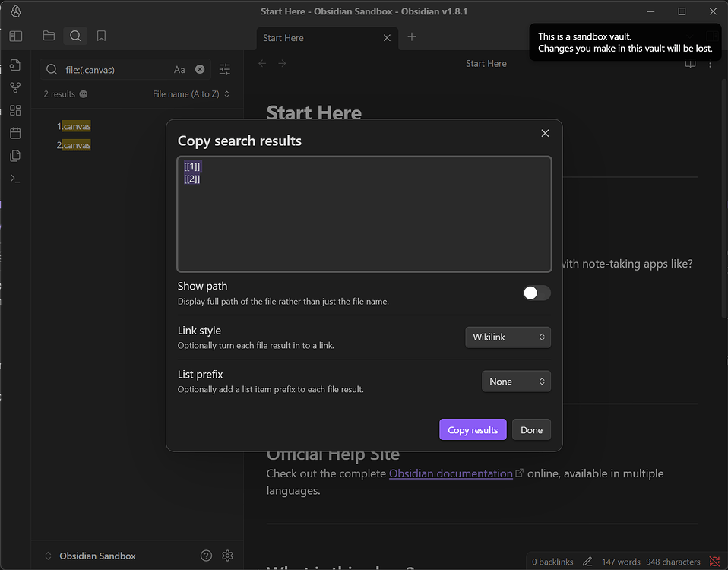728x570 pixels.
Task: Click the Obsidian Sandbox vault name
Action: click(x=97, y=556)
